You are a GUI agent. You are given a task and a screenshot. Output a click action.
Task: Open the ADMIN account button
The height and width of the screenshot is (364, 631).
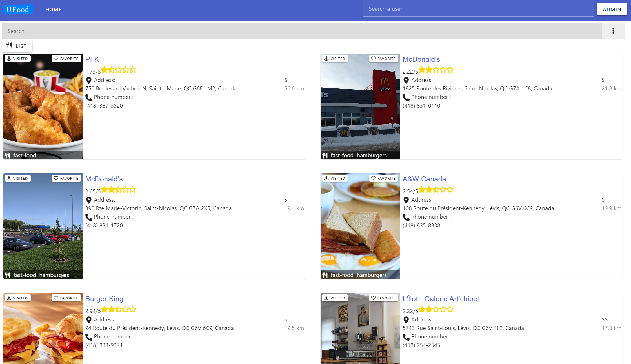612,9
